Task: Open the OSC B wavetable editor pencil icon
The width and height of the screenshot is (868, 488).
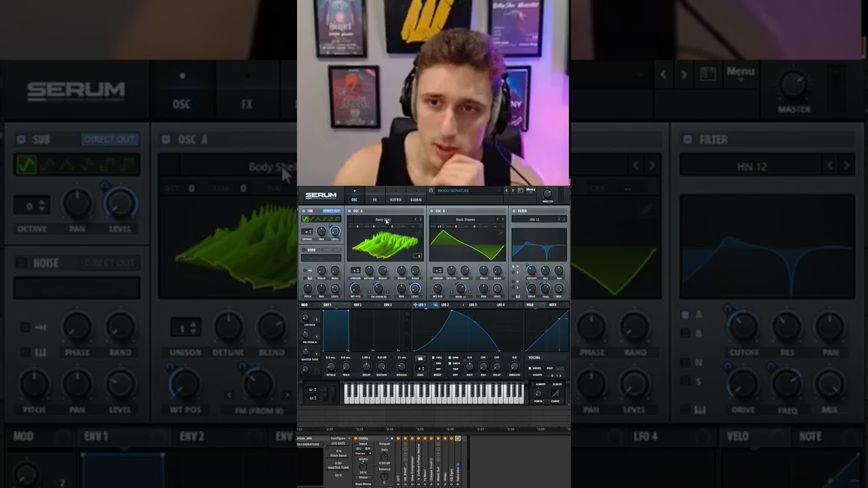Action: (501, 233)
